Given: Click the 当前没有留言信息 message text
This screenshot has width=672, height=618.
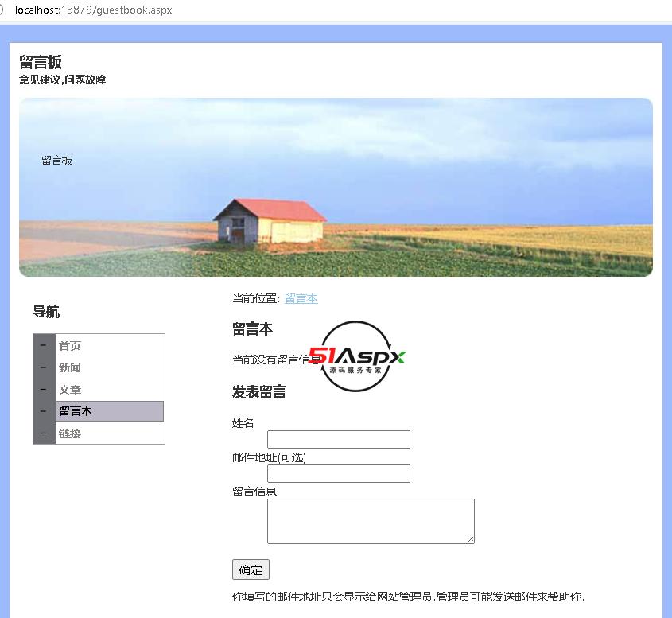Looking at the screenshot, I should (277, 360).
